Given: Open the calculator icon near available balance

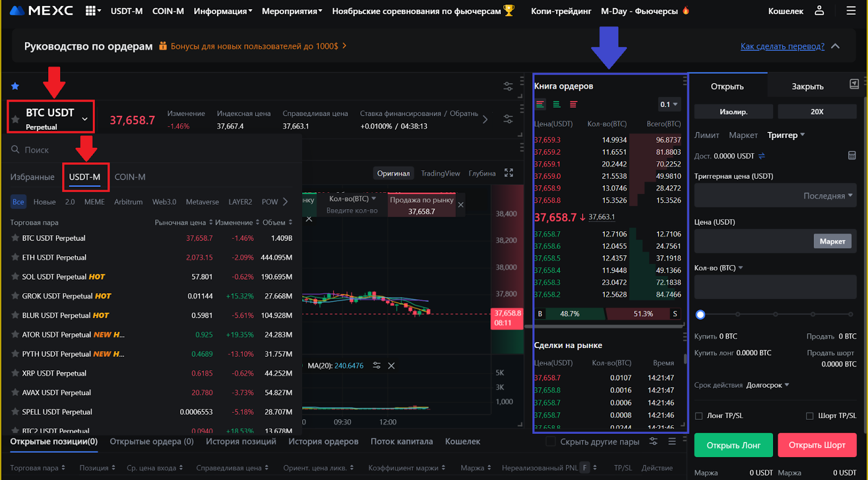Looking at the screenshot, I should click(852, 156).
